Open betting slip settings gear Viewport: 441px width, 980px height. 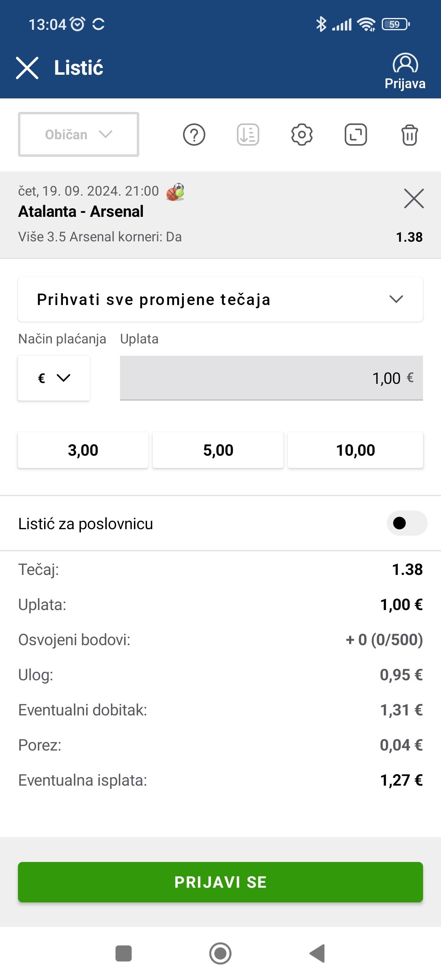(x=302, y=135)
